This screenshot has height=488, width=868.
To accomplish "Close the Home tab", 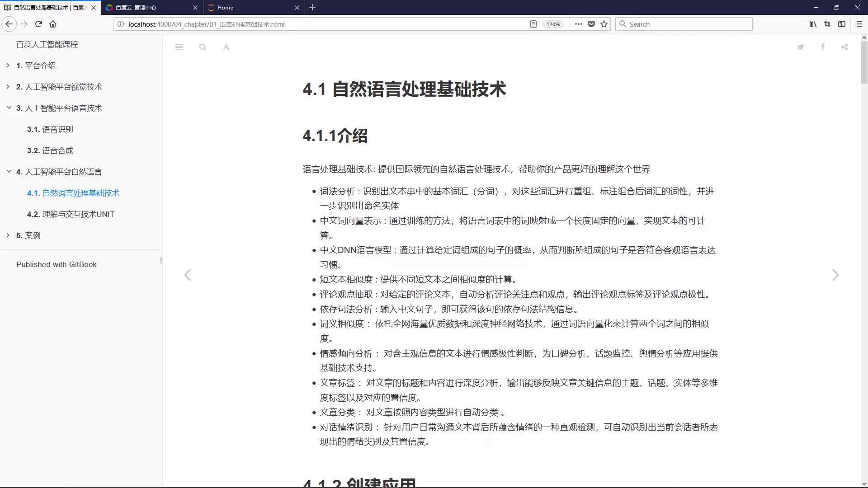I will [297, 7].
